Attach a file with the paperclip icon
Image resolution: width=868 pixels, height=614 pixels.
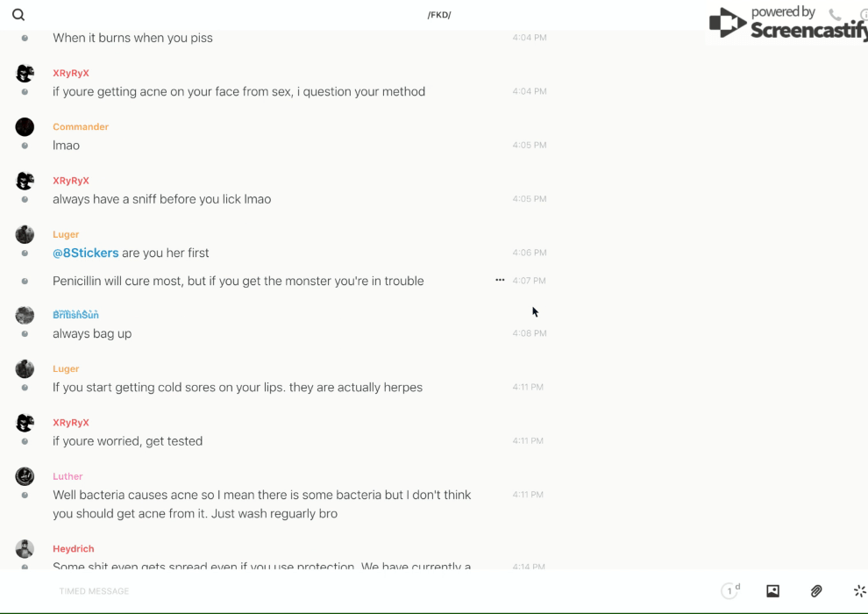pos(816,591)
